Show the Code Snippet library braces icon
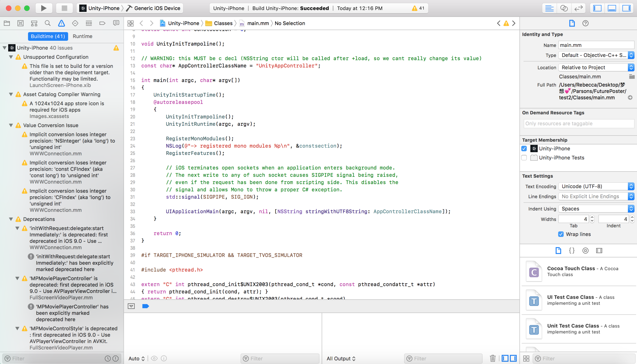The image size is (637, 364). [x=572, y=250]
